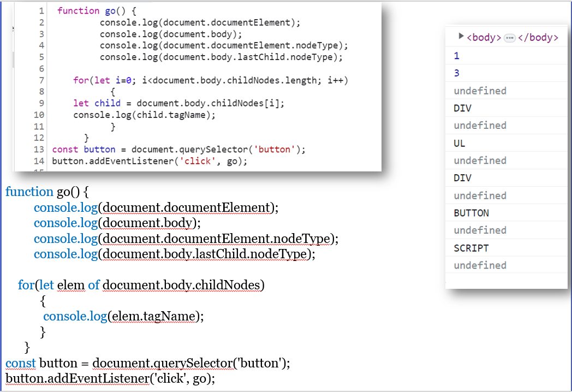Click console.log(elem.tagName) in lower code text
The height and width of the screenshot is (392, 572).
click(123, 316)
